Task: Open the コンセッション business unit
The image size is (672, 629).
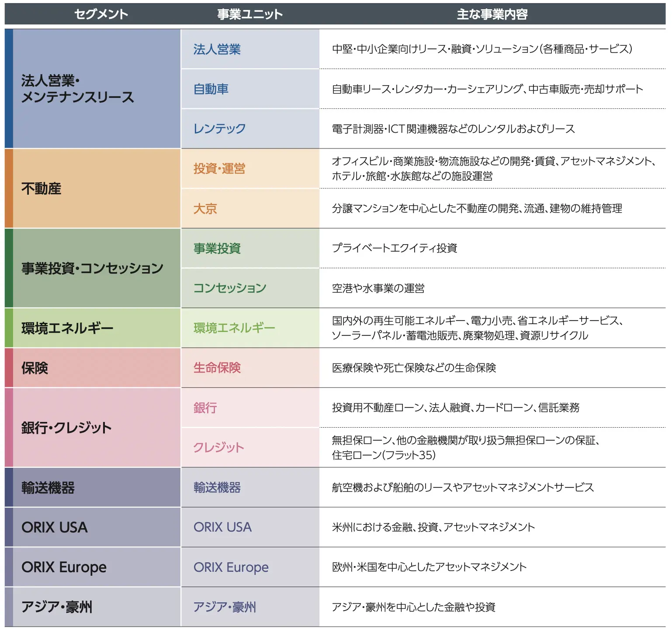Action: [230, 288]
